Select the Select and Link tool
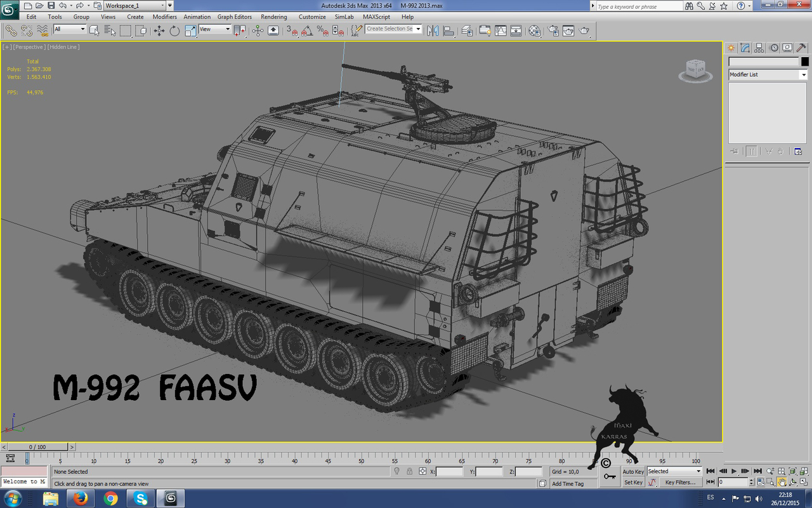Viewport: 812px width, 508px height. click(x=11, y=30)
